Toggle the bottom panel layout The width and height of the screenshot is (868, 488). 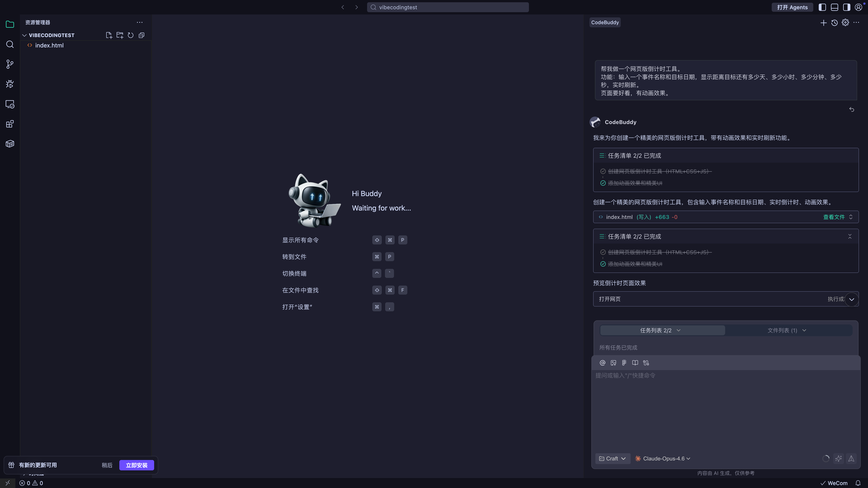click(x=834, y=7)
